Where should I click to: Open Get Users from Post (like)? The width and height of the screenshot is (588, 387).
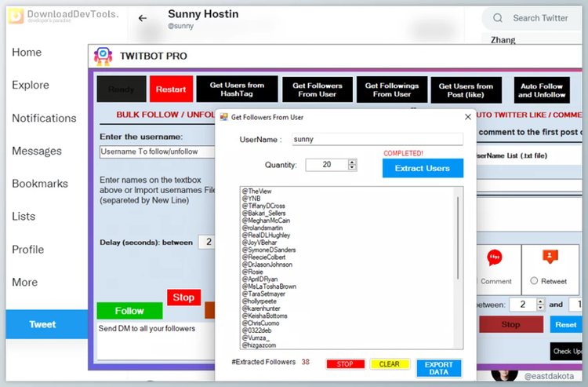(466, 90)
